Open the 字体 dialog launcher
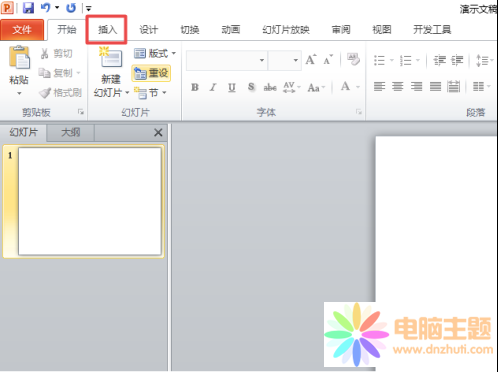 pyautogui.click(x=359, y=112)
